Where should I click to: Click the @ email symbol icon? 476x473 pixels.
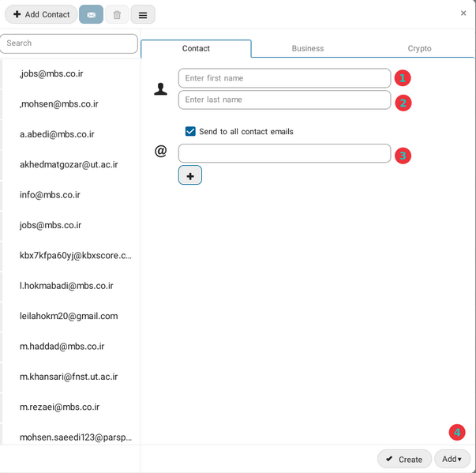coord(161,151)
